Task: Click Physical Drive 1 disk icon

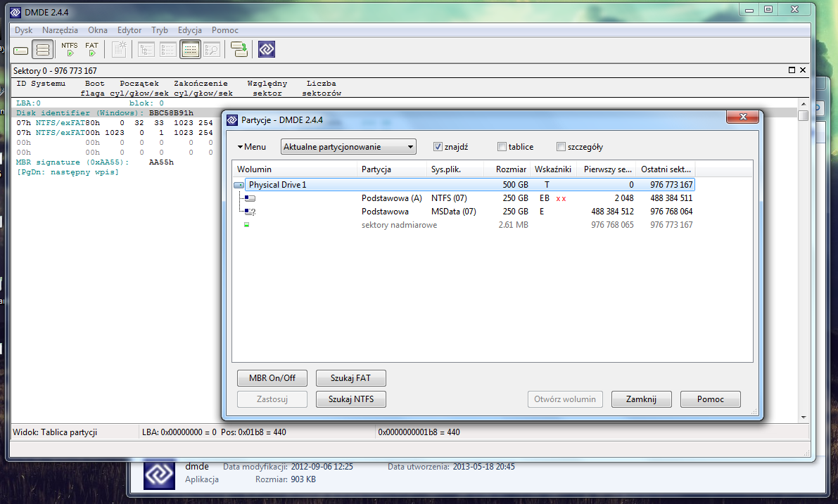Action: [239, 186]
